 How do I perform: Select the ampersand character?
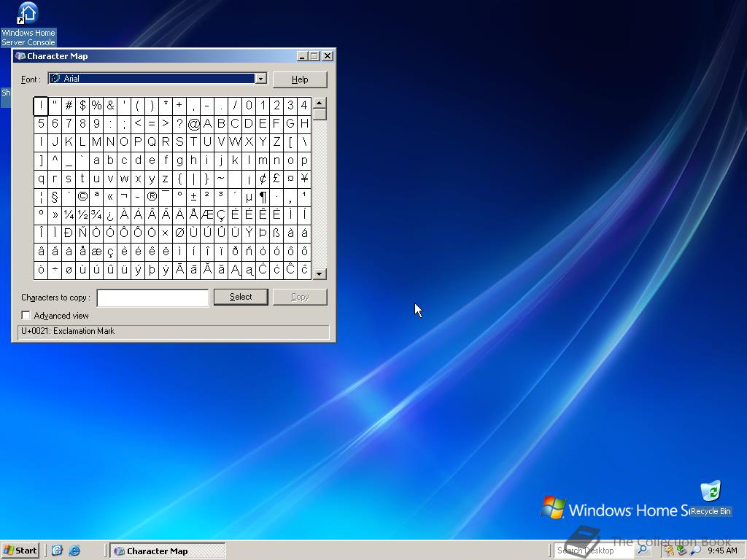[110, 106]
